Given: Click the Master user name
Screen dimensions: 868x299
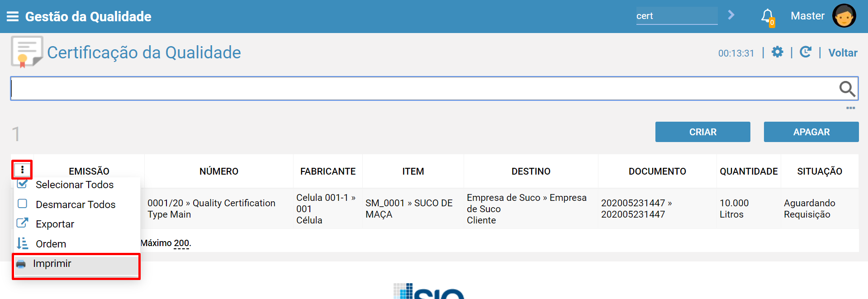Looking at the screenshot, I should coord(807,16).
